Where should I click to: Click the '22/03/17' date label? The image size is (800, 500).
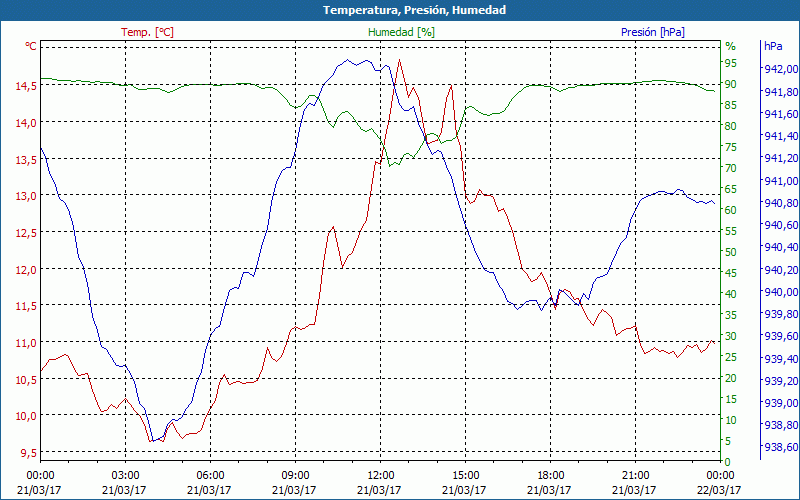point(719,490)
